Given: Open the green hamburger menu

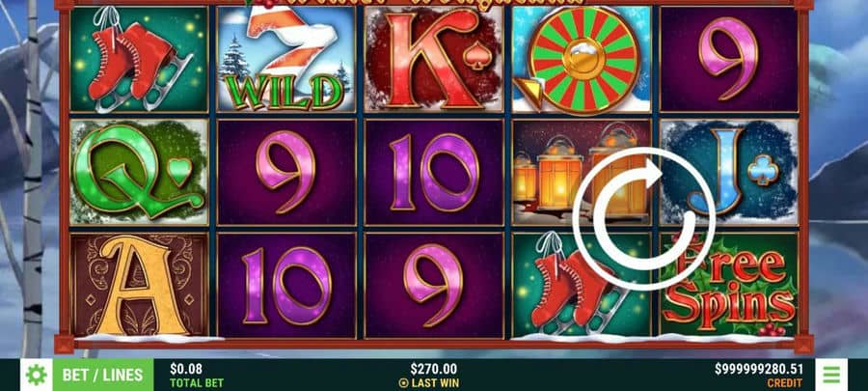Looking at the screenshot, I should (x=831, y=375).
